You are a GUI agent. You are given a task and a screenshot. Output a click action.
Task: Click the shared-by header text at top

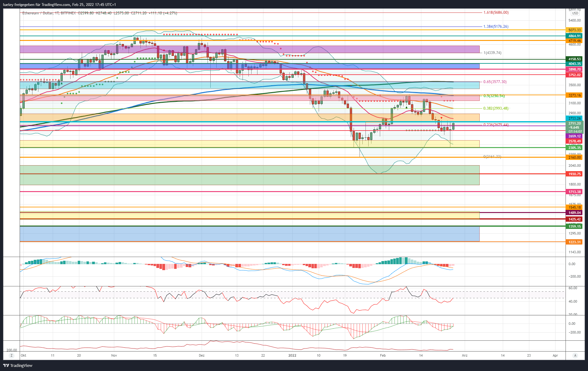pyautogui.click(x=59, y=5)
